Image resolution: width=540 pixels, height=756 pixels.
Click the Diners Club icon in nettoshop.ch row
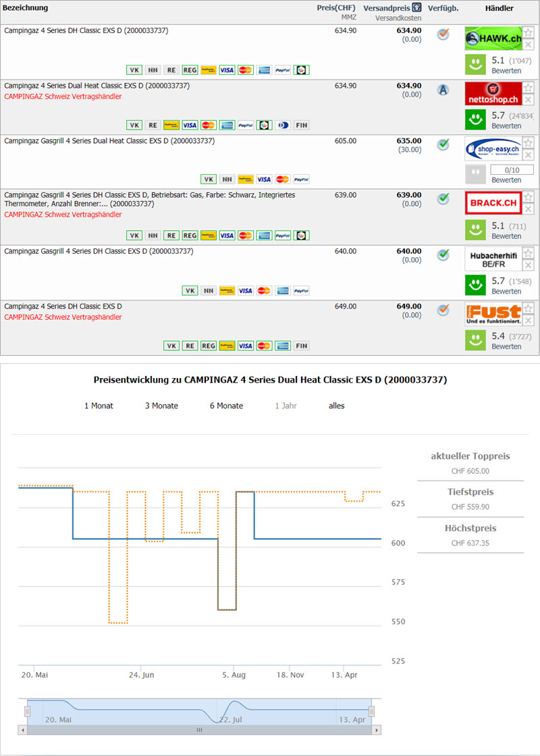click(283, 126)
